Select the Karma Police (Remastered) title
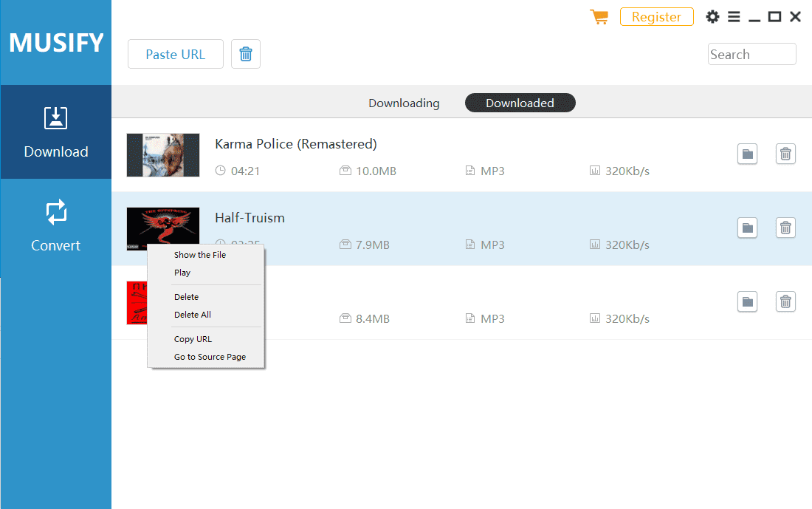The width and height of the screenshot is (812, 509). [x=296, y=144]
